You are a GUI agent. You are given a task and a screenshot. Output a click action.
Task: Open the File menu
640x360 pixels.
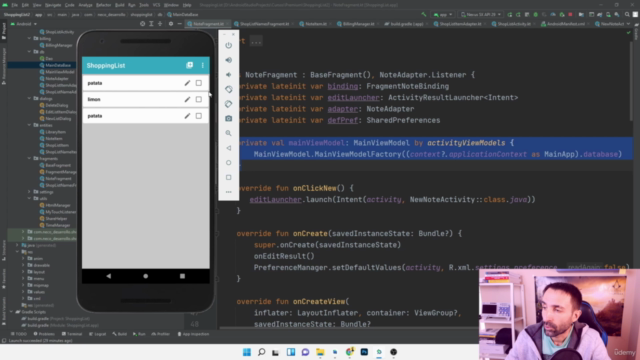pyautogui.click(x=14, y=5)
